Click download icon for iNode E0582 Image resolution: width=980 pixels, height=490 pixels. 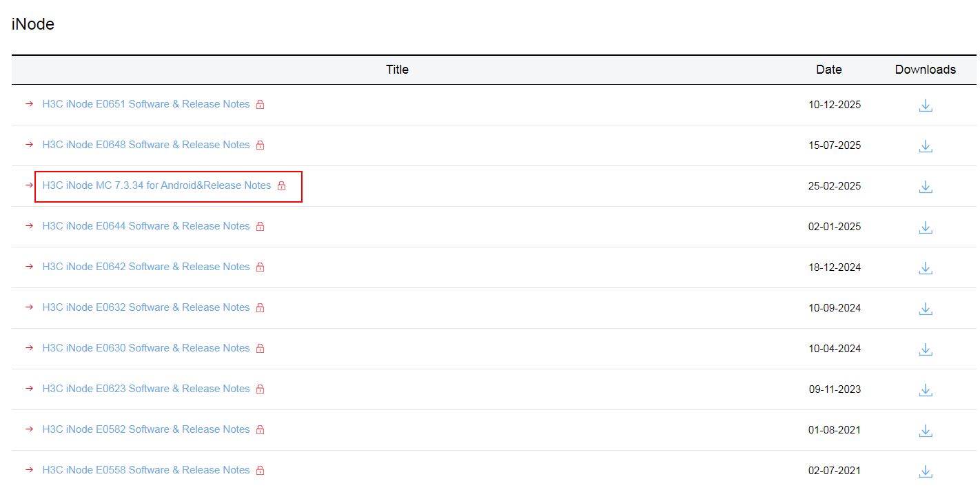point(926,431)
